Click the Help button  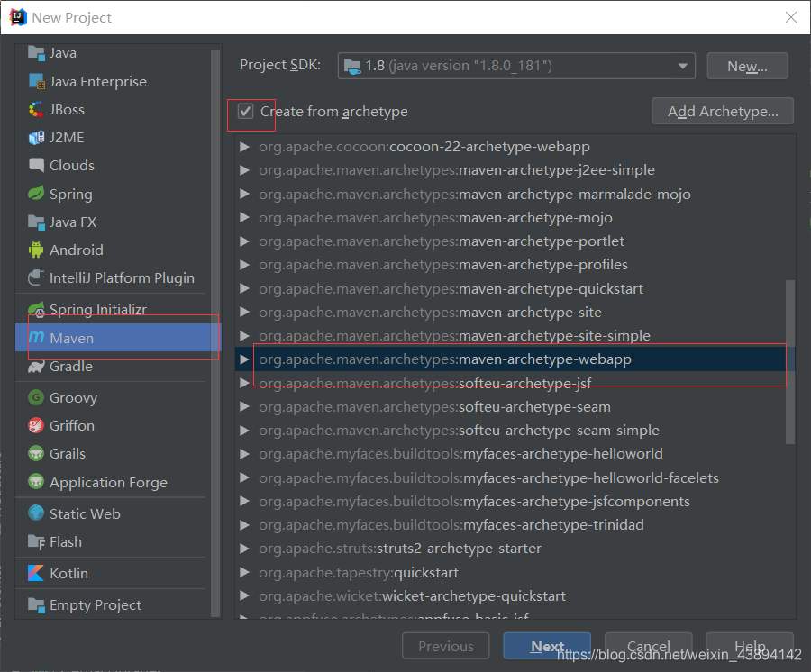tap(750, 646)
